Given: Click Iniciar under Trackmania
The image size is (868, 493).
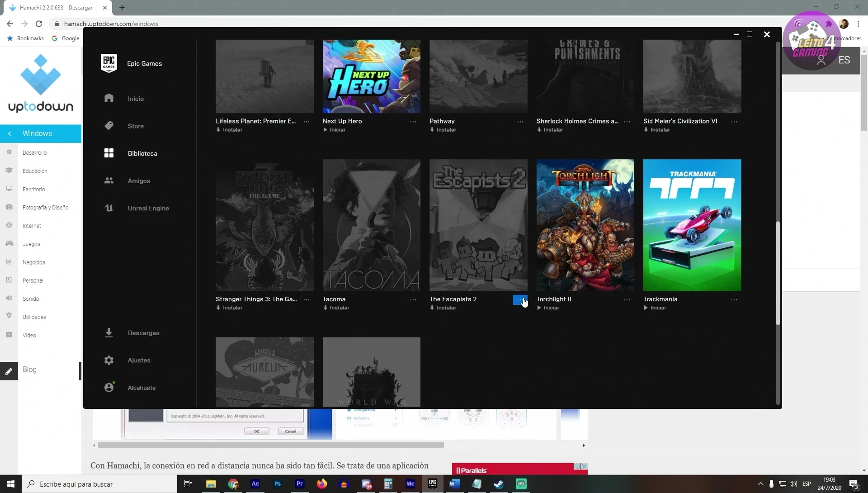Looking at the screenshot, I should coord(655,308).
